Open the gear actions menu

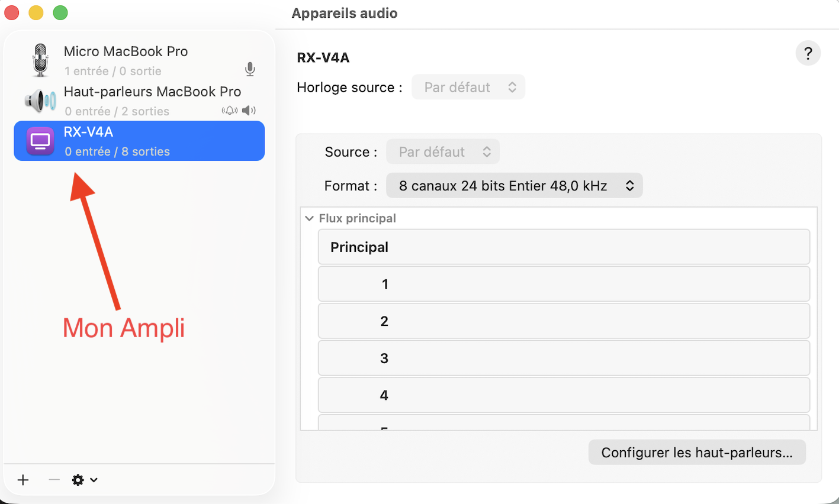84,480
